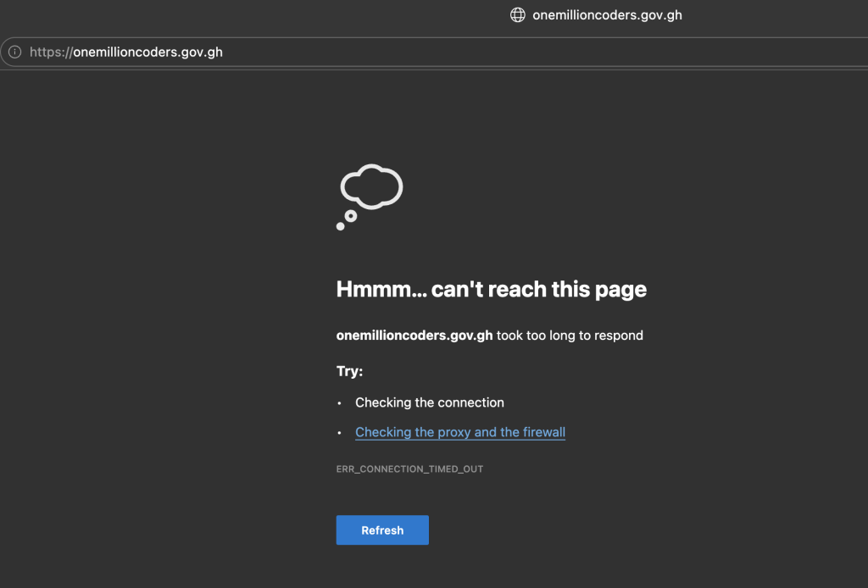Click the domain name inside the address bar
The height and width of the screenshot is (588, 868).
[x=148, y=53]
